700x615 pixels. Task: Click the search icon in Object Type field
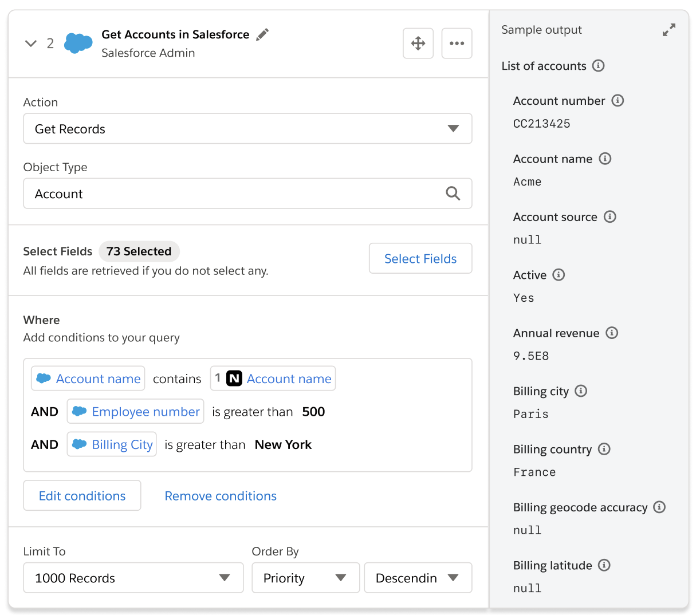(x=453, y=194)
